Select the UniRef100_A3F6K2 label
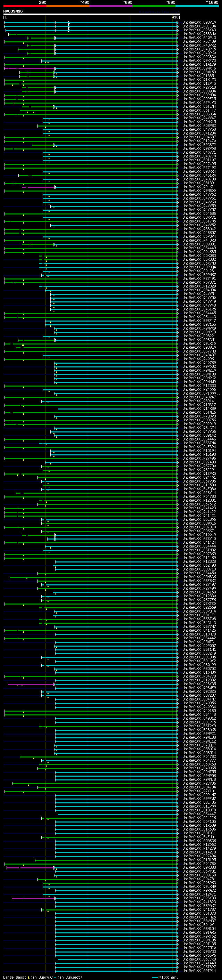 click(199, 581)
